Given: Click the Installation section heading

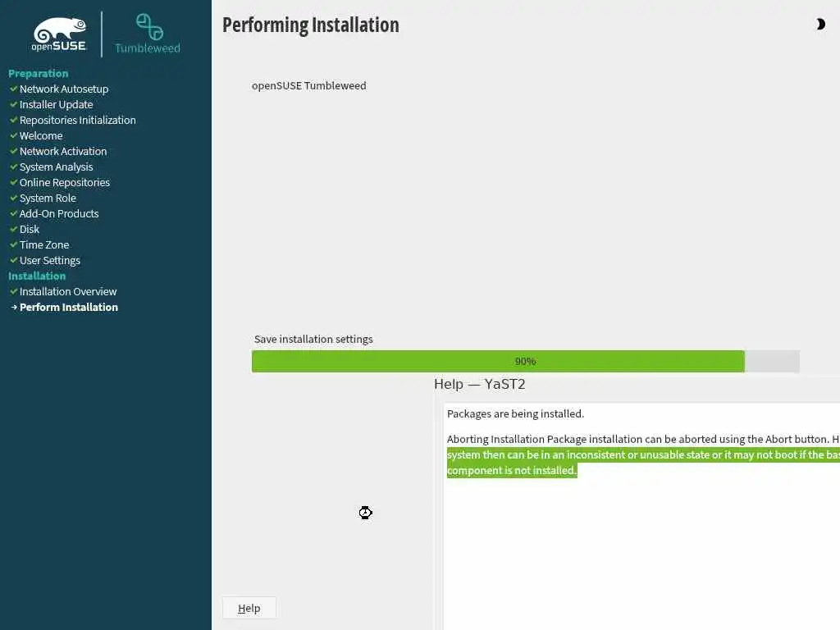Looking at the screenshot, I should pyautogui.click(x=37, y=276).
